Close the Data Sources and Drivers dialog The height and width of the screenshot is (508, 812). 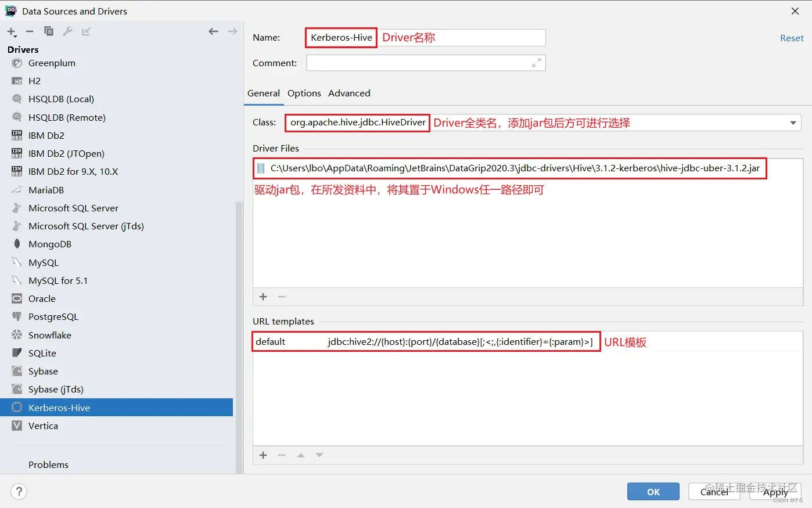(x=795, y=11)
